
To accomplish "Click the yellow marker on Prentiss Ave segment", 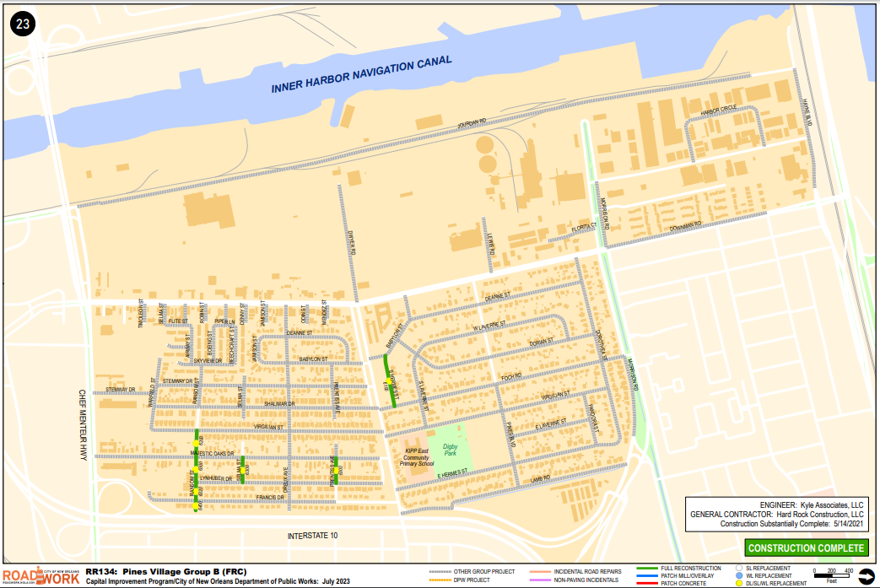I will (336, 470).
